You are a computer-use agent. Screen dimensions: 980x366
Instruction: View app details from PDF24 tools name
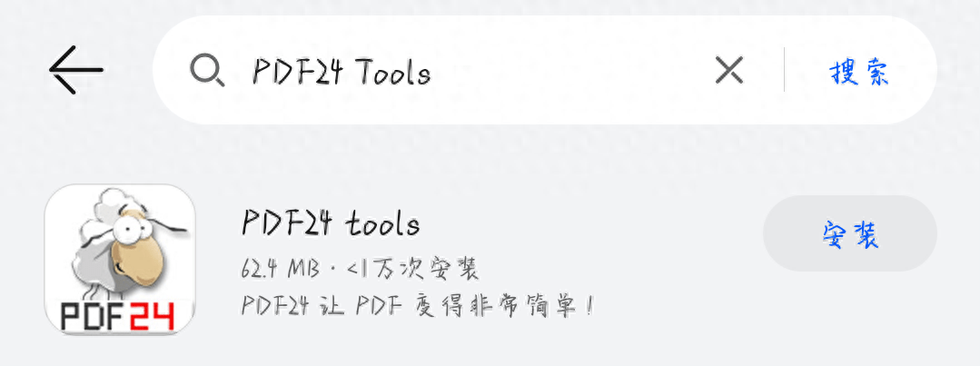[x=331, y=223]
